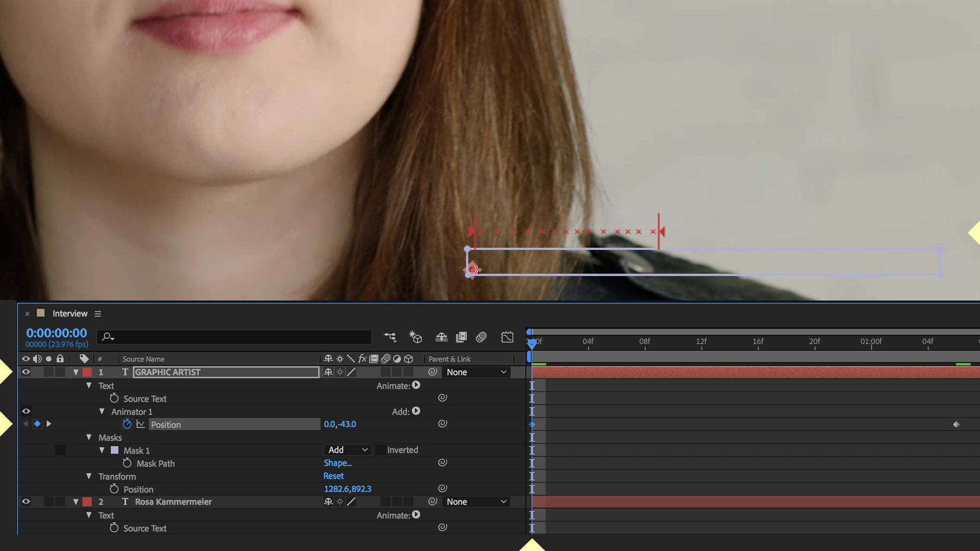Open the Parent & Link None dropdown
Screen dimensions: 980x551
[476, 372]
